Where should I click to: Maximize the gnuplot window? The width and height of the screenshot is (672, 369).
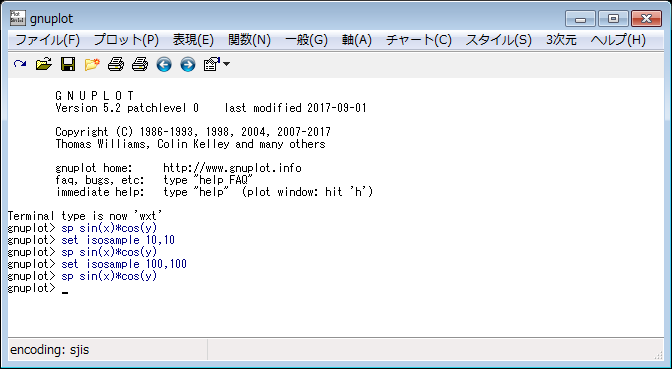[x=613, y=19]
